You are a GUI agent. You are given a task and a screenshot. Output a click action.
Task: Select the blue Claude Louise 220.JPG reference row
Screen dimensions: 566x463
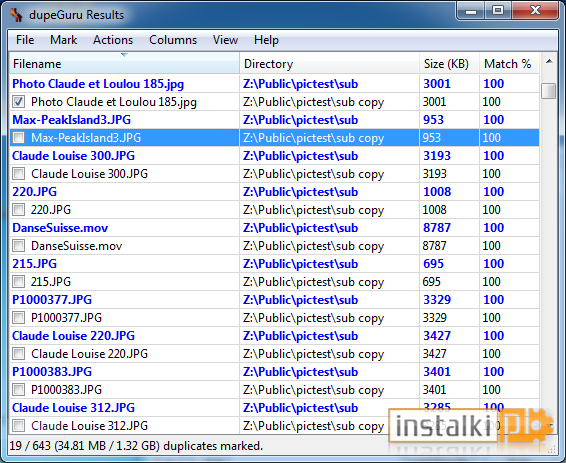pyautogui.click(x=274, y=336)
